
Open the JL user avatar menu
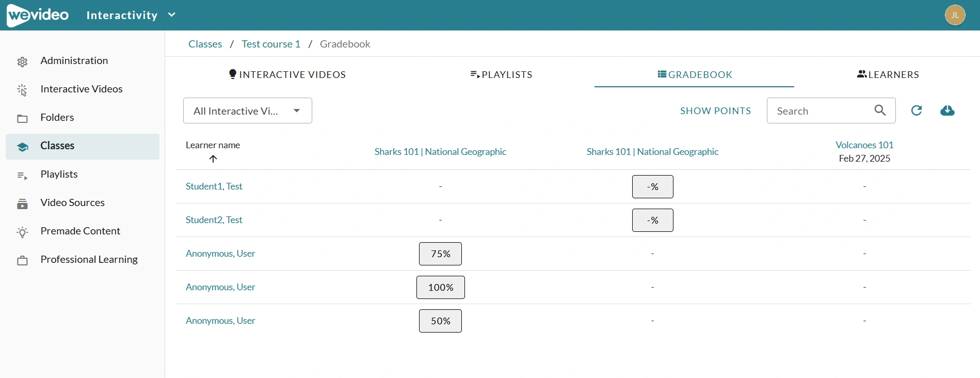point(955,15)
